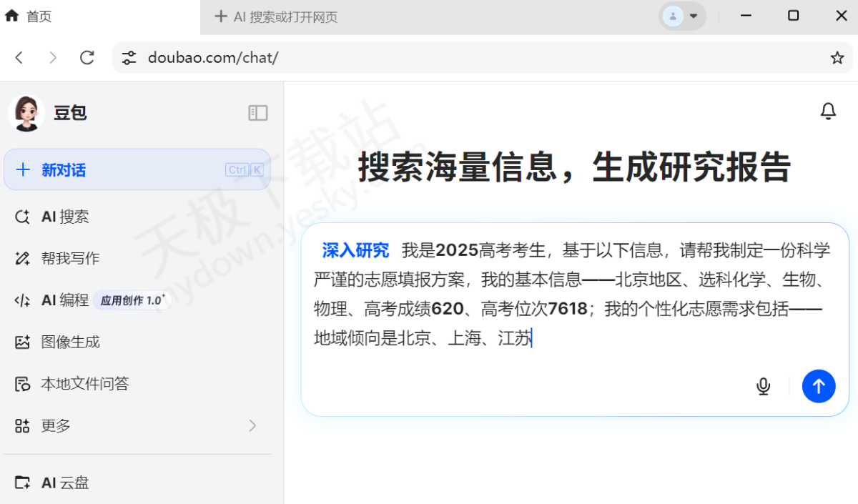Screen dimensions: 858x504
Task: Start a 新对话 conversation
Action: (64, 169)
